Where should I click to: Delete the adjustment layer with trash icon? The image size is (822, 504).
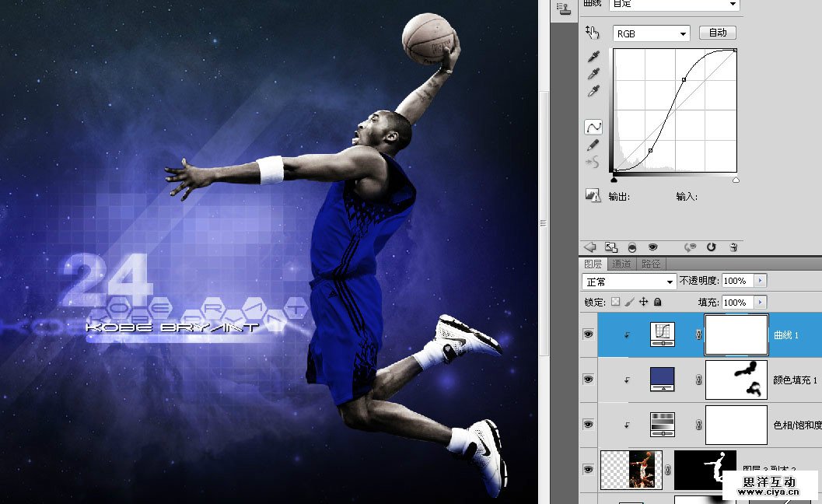pos(733,247)
